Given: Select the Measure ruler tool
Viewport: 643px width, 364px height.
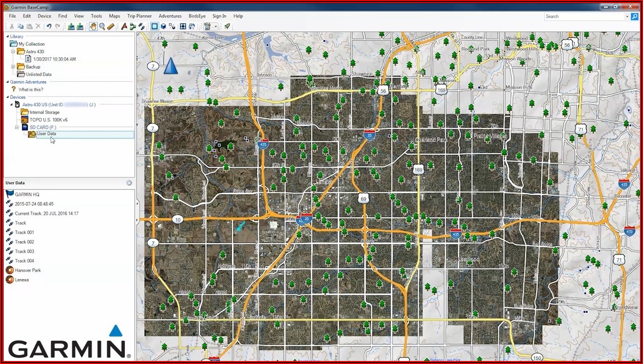Looking at the screenshot, I should [110, 26].
